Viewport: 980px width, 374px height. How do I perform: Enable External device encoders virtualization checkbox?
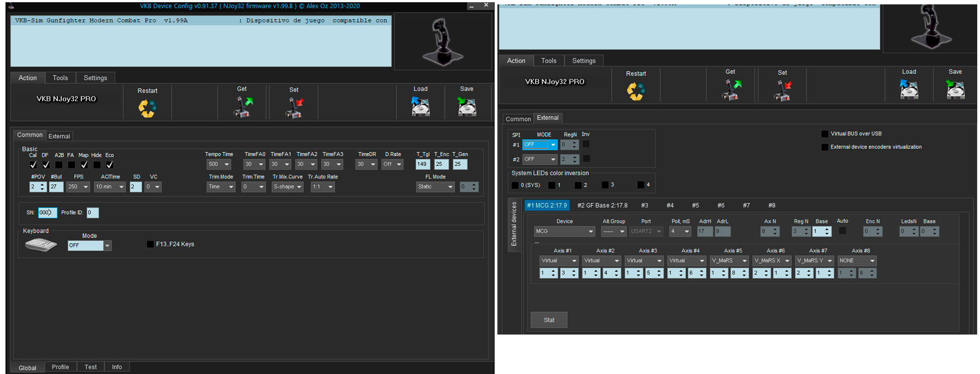(x=825, y=147)
